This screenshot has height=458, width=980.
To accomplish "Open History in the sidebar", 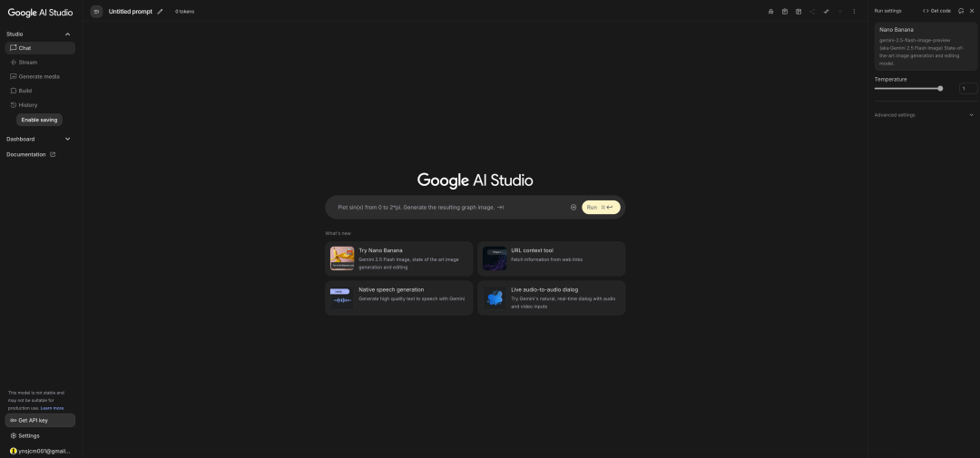I will coord(40,105).
